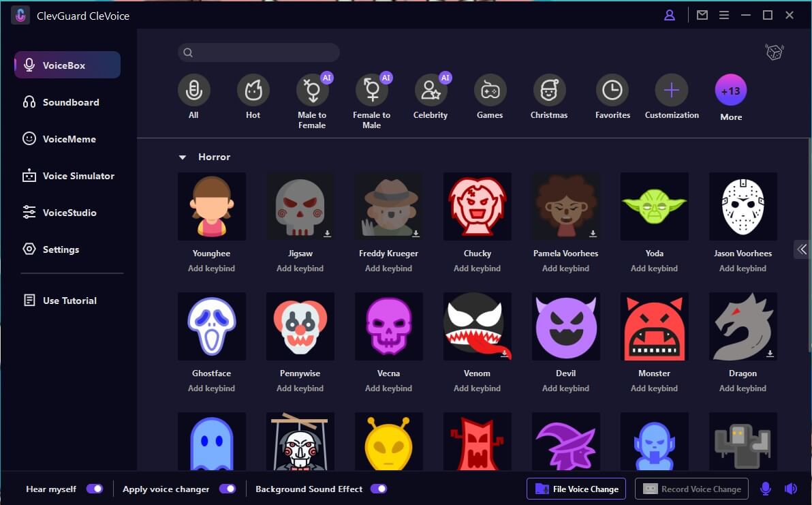Viewport: 812px width, 505px height.
Task: Choose the Male to Female category
Action: (x=312, y=90)
